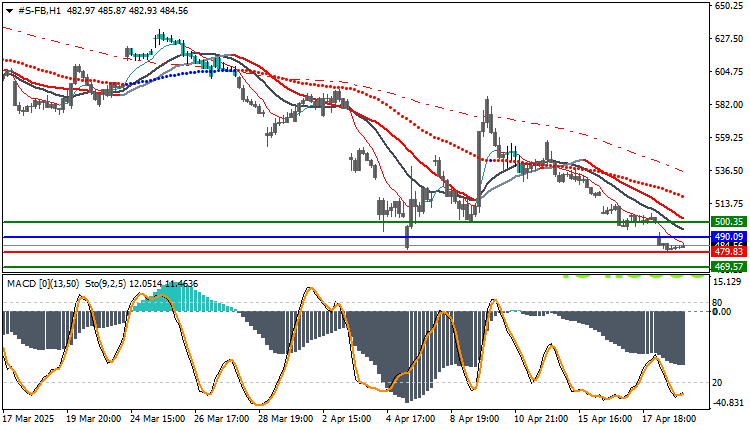The width and height of the screenshot is (750, 430).
Task: Click the blue 490.09 price level label
Action: click(x=729, y=236)
